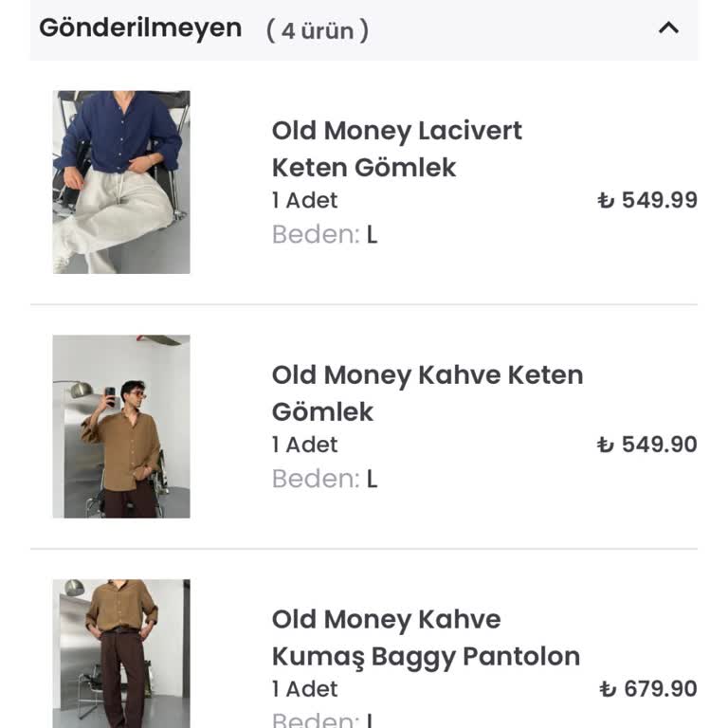Open the Old Money Lacivert Keten Gömlek title
Image resolution: width=728 pixels, height=728 pixels.
pyautogui.click(x=396, y=149)
